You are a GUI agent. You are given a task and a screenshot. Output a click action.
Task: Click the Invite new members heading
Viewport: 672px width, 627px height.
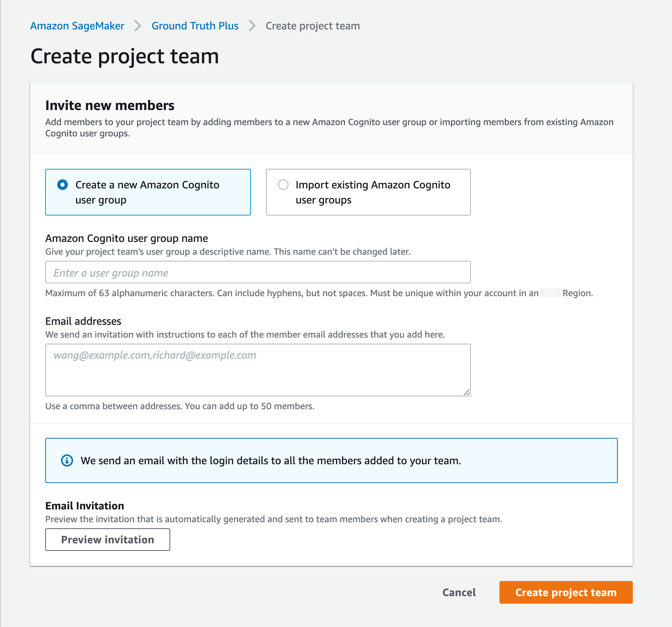[110, 106]
